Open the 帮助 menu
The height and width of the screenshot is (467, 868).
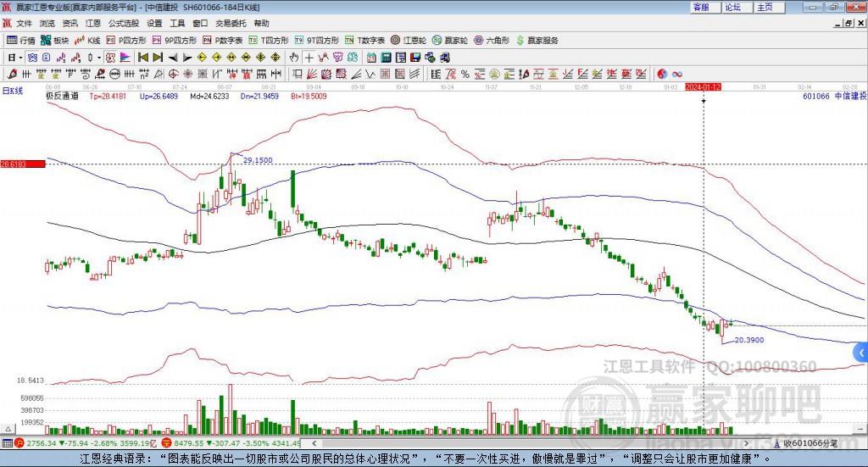[x=261, y=23]
